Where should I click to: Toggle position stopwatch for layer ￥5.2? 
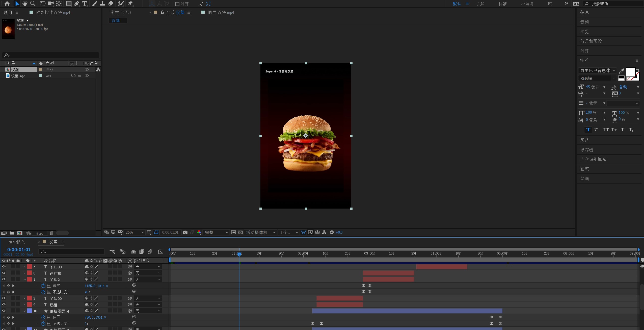[43, 286]
